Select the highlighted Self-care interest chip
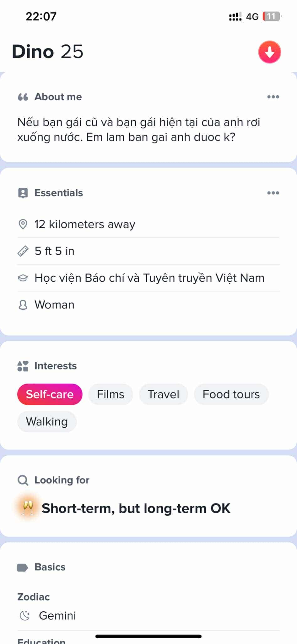 point(50,394)
